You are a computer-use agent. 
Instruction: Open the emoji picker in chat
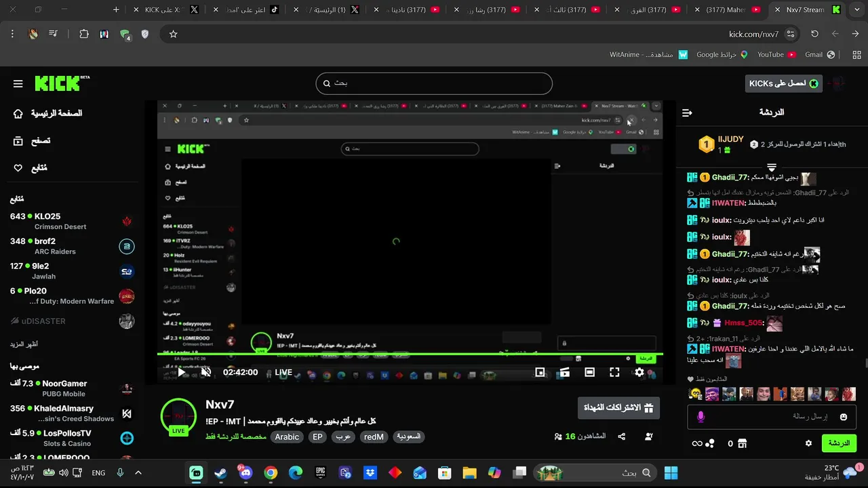point(843,417)
